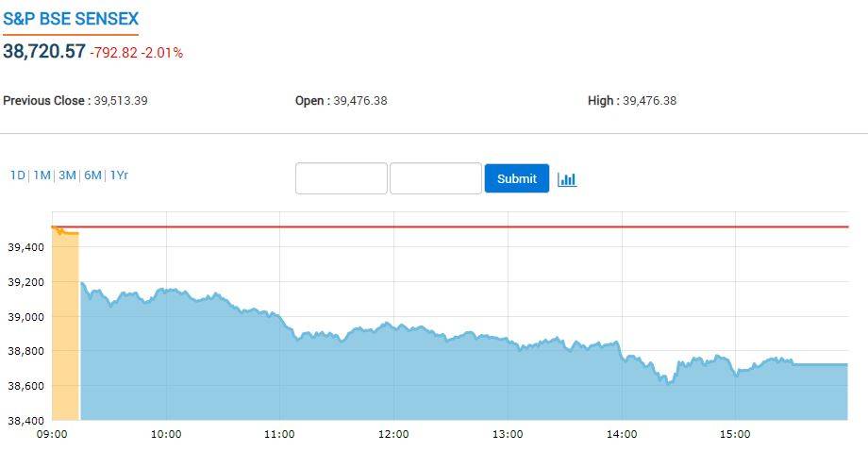This screenshot has height=468, width=868.
Task: Click the 12:00 time axis label
Action: pyautogui.click(x=393, y=434)
